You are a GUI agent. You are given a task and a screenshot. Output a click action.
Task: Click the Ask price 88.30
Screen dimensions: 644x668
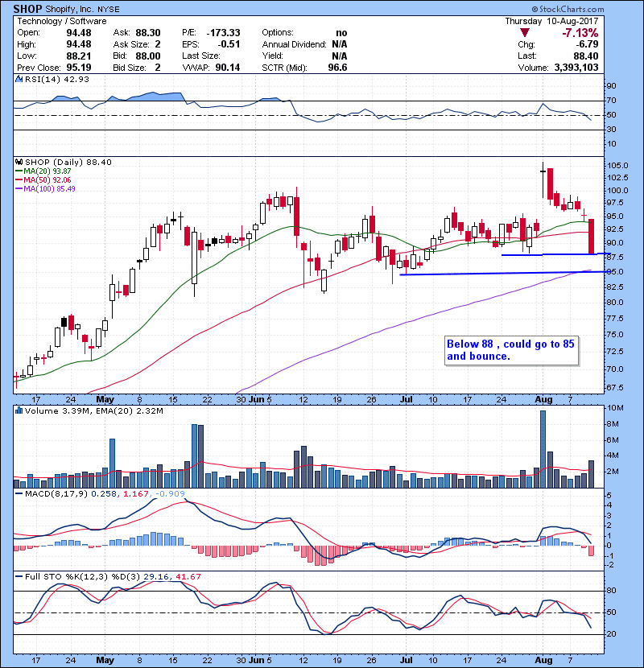pos(148,33)
